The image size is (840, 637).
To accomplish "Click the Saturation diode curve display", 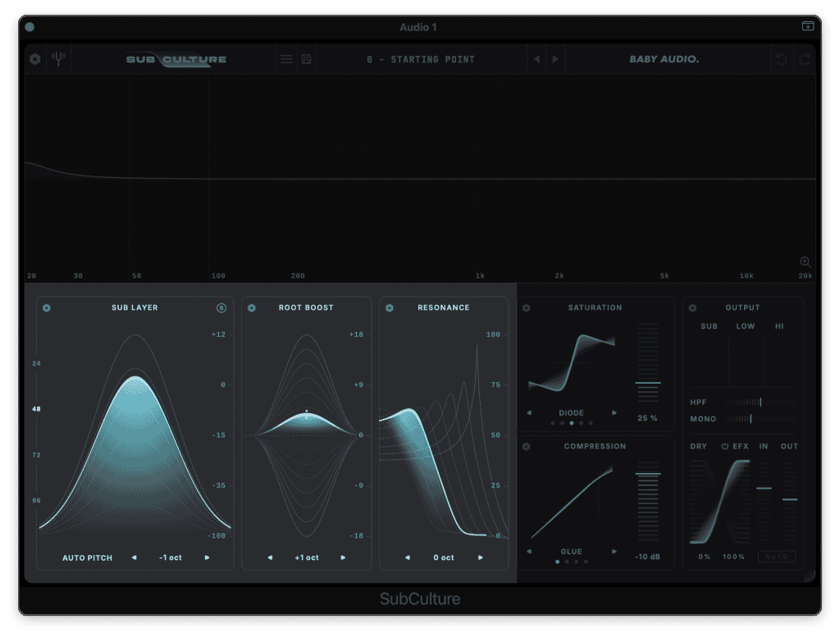I will [x=572, y=363].
